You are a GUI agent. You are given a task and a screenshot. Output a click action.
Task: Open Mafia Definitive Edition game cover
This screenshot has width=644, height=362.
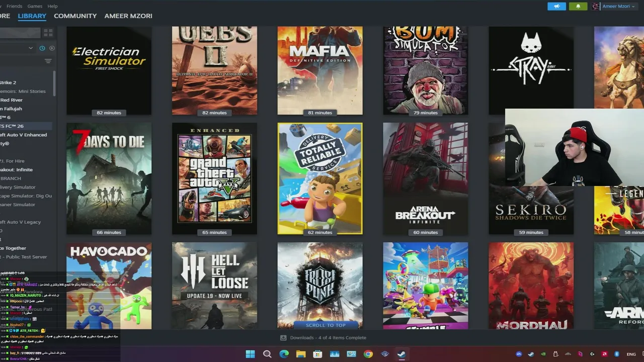pyautogui.click(x=320, y=70)
